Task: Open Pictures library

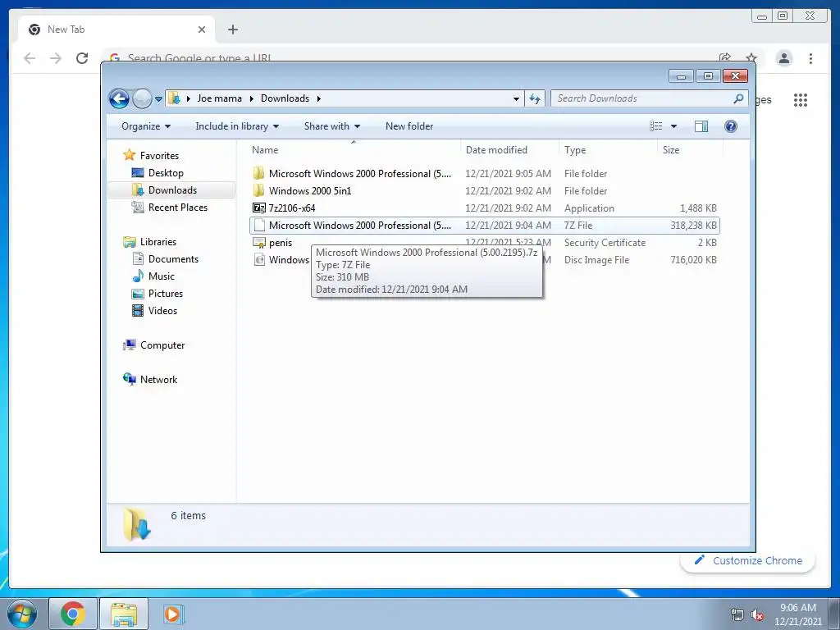Action: point(166,294)
